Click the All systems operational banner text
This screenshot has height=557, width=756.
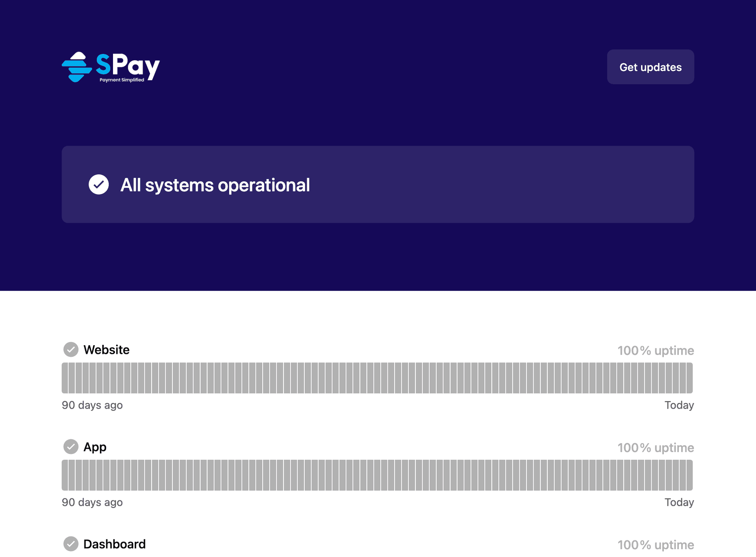tap(215, 185)
